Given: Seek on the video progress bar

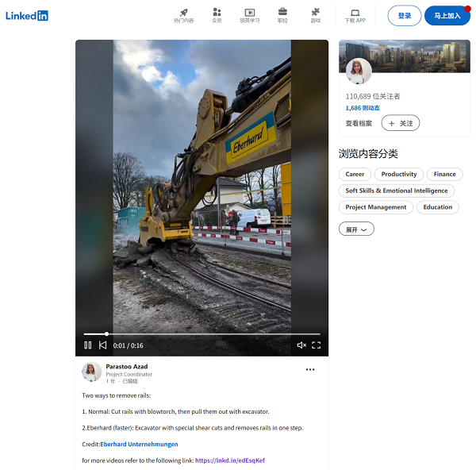Looking at the screenshot, I should (202, 333).
